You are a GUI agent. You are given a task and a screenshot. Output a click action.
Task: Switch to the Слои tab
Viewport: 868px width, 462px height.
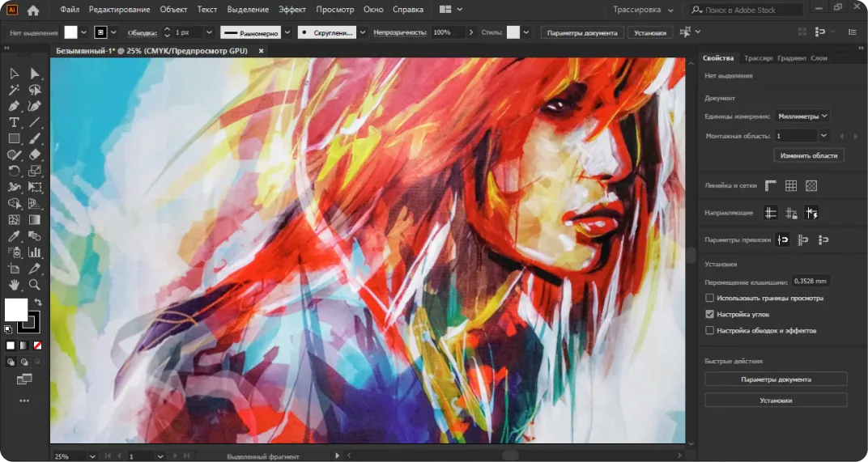click(x=819, y=58)
